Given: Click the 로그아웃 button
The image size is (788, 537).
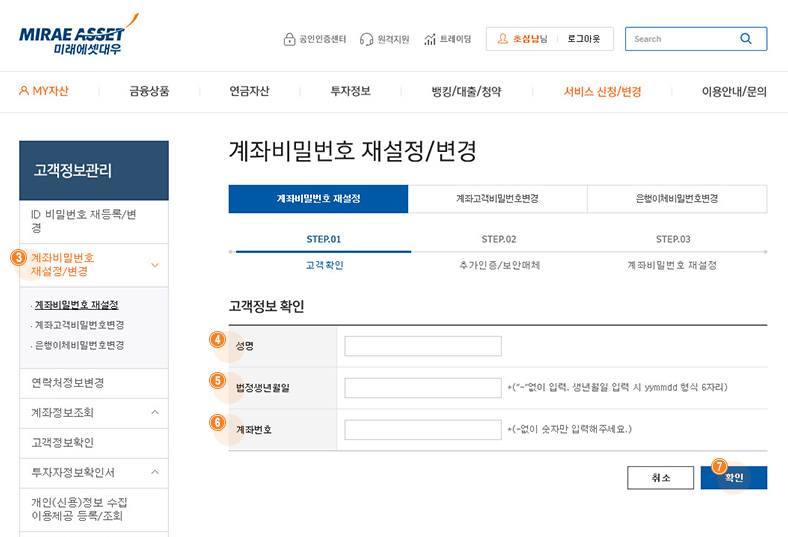Looking at the screenshot, I should 584,39.
